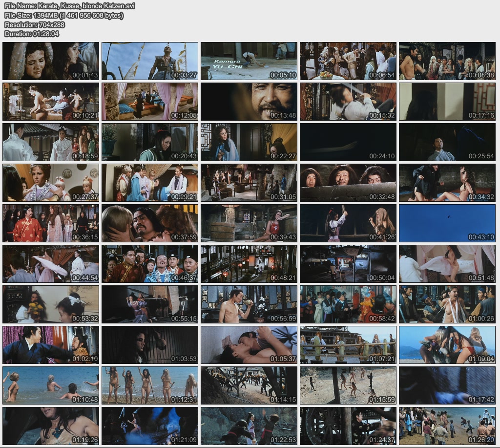
Task: Click the thumbnail timestamped 00:51:48
Action: pyautogui.click(x=447, y=264)
